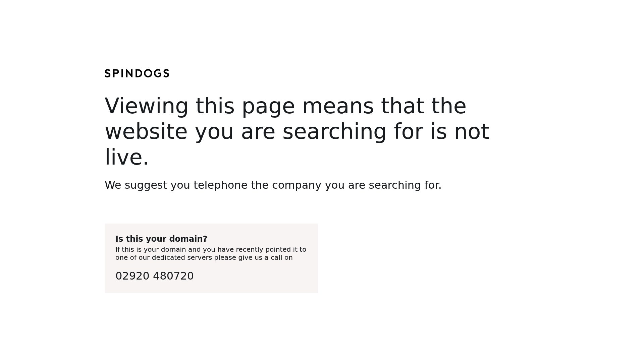Click the paragraph line 'If this is your domain'
Screen dimensions: 644x362
tap(211, 250)
